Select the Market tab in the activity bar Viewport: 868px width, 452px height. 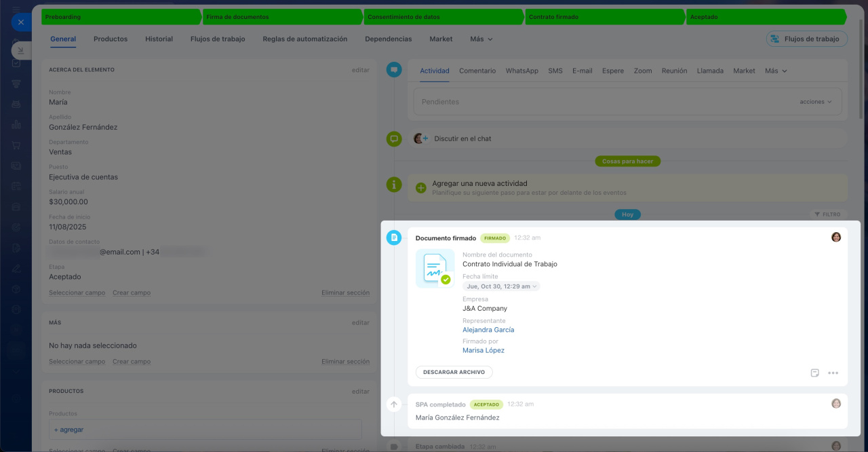point(744,71)
